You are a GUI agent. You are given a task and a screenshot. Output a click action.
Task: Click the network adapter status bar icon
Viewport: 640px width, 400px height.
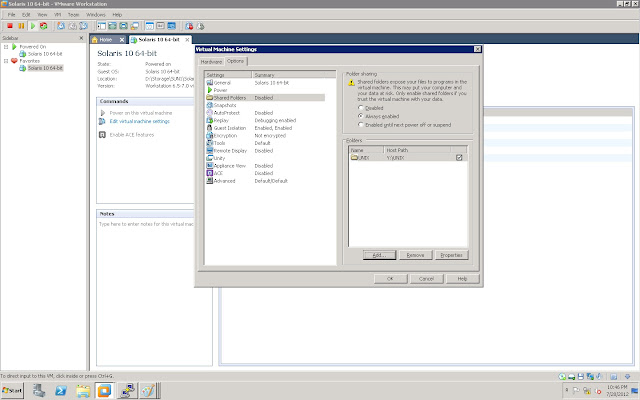click(x=590, y=376)
